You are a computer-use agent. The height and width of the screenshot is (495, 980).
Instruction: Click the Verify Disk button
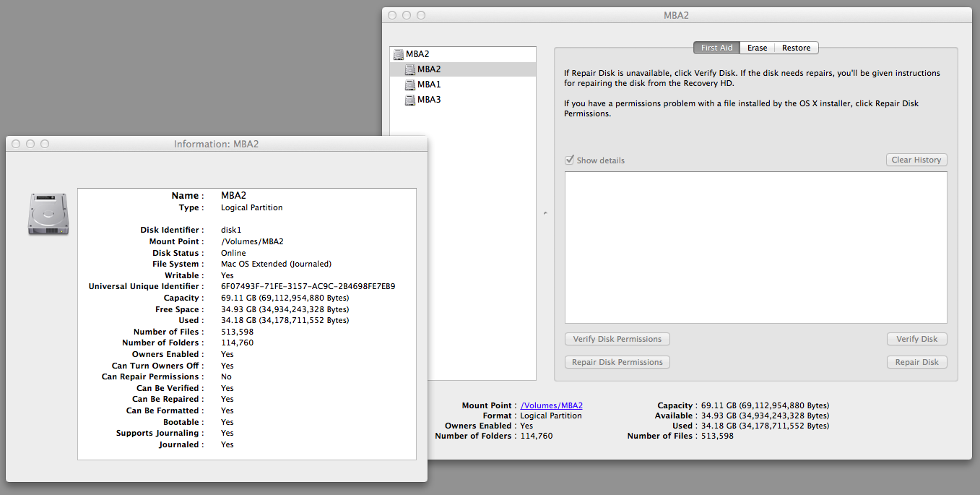point(916,339)
